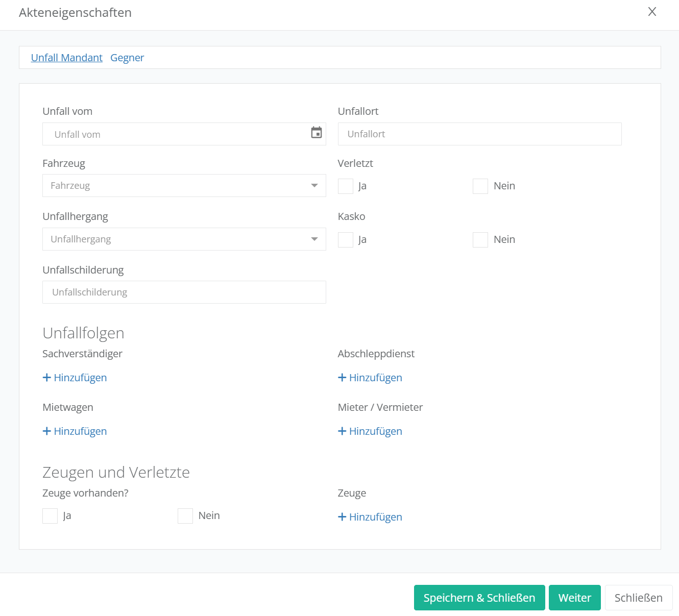Select Nein for Kasko
679x616 pixels.
point(480,240)
